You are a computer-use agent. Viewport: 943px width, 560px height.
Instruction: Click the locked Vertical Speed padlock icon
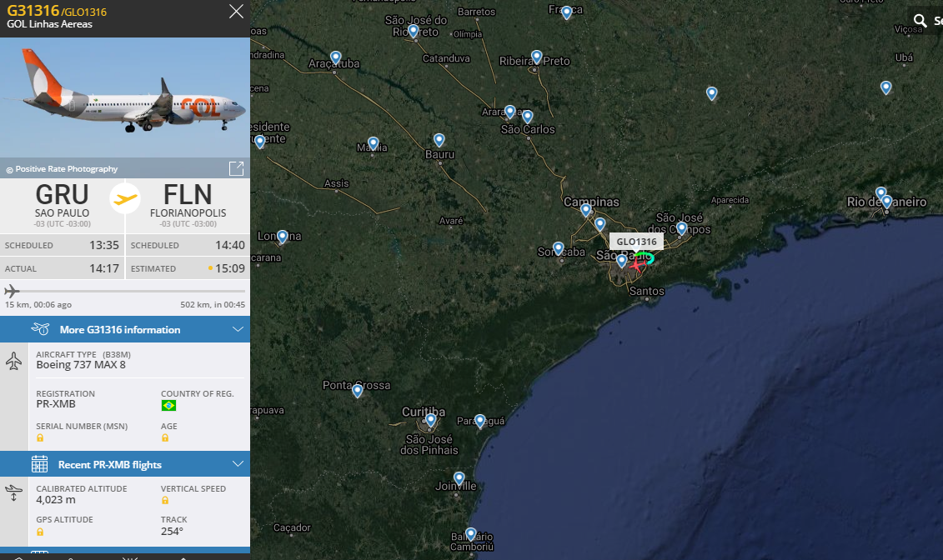click(165, 501)
